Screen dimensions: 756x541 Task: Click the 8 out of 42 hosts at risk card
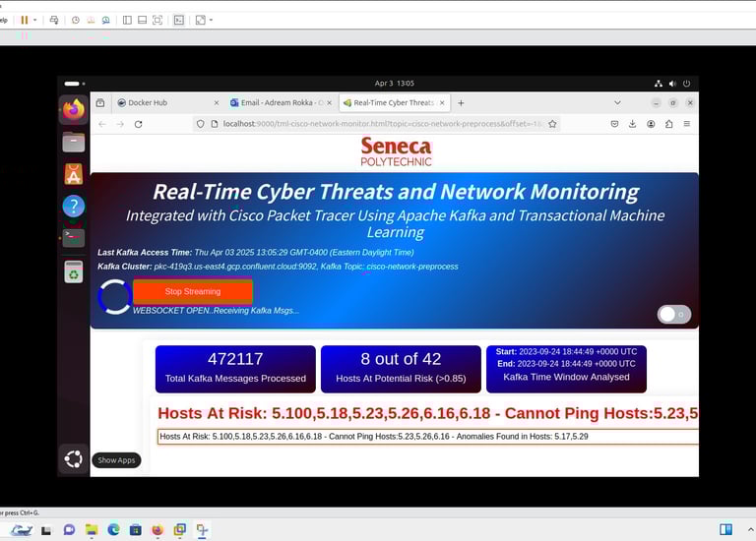(x=401, y=369)
